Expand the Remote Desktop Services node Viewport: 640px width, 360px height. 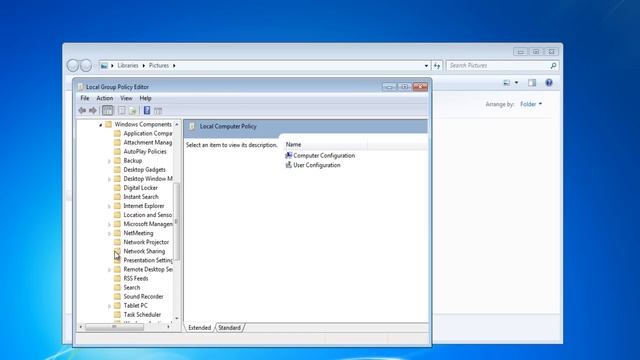tap(109, 270)
